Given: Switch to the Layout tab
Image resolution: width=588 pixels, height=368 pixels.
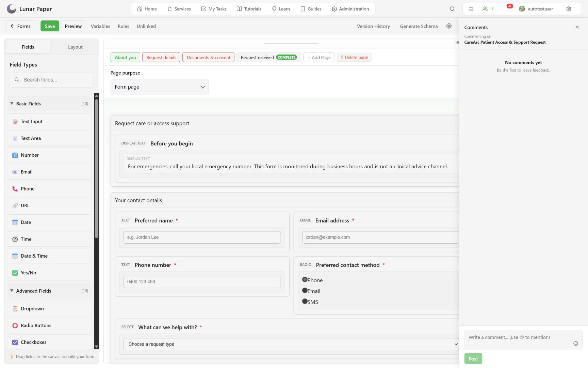Looking at the screenshot, I should click(x=75, y=47).
